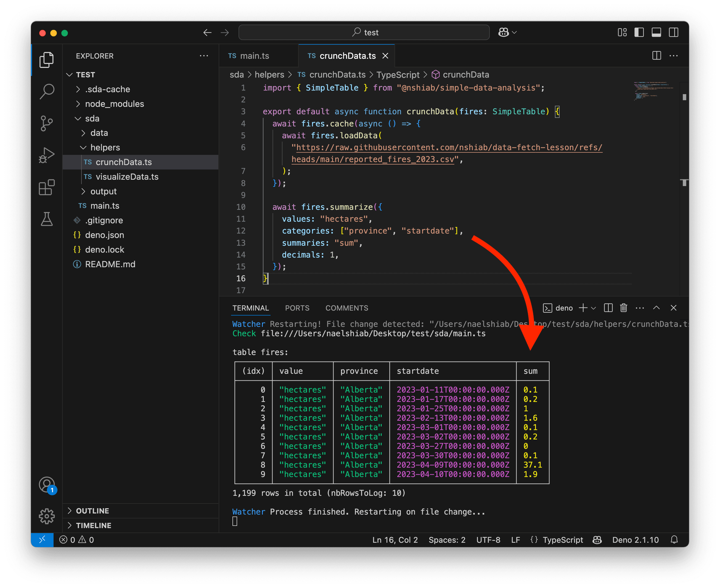This screenshot has width=720, height=588.
Task: Switch to the COMMENTS panel tab
Action: pyautogui.click(x=347, y=308)
